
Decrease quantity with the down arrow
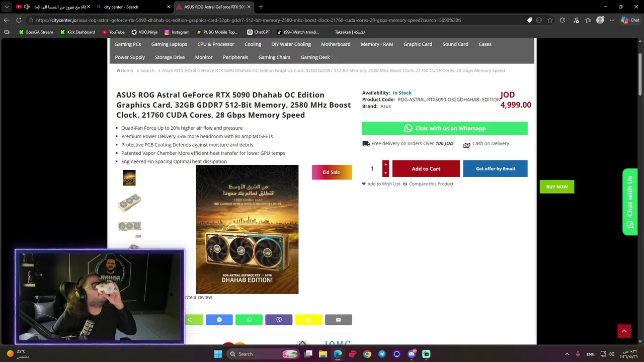pos(385,173)
